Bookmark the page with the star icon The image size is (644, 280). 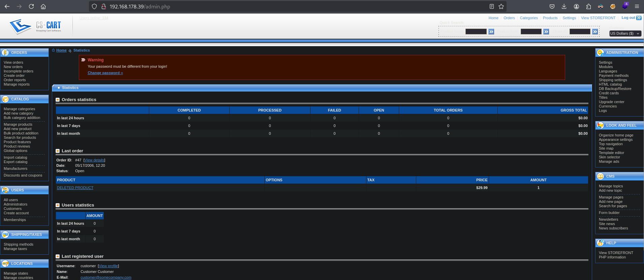point(501,6)
